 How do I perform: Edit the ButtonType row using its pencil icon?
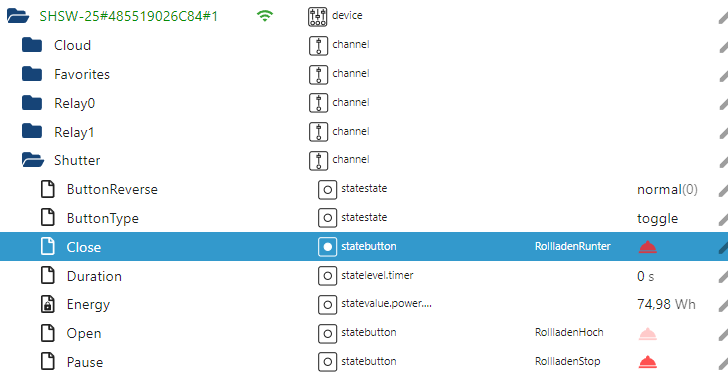[x=723, y=219]
